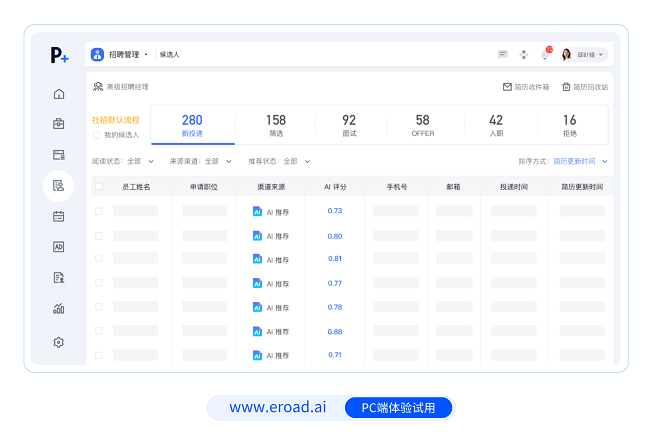Check the row with AI score 0.80
The image size is (650, 446).
99,236
